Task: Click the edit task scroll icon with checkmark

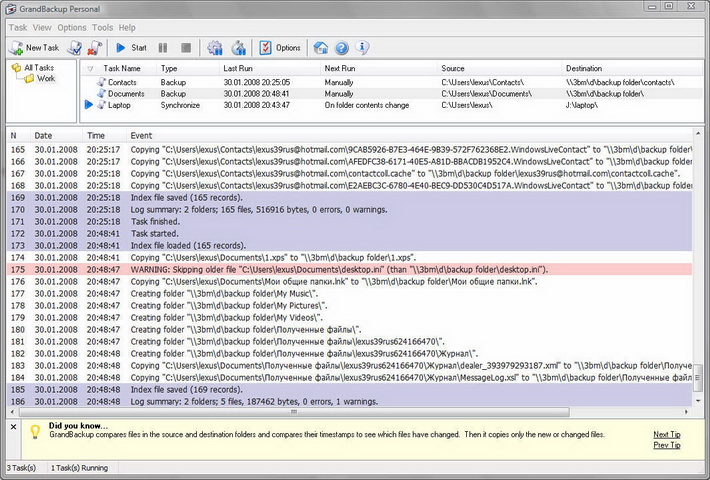Action: point(75,48)
